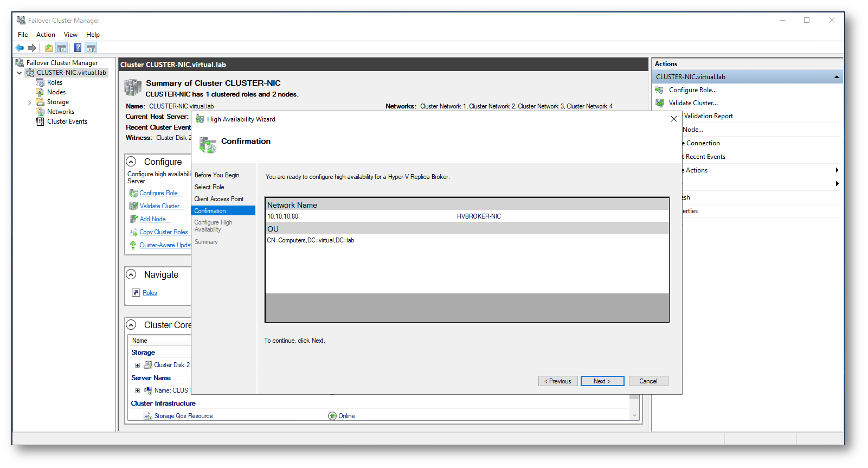Open the Roles link under Navigate

pos(150,293)
